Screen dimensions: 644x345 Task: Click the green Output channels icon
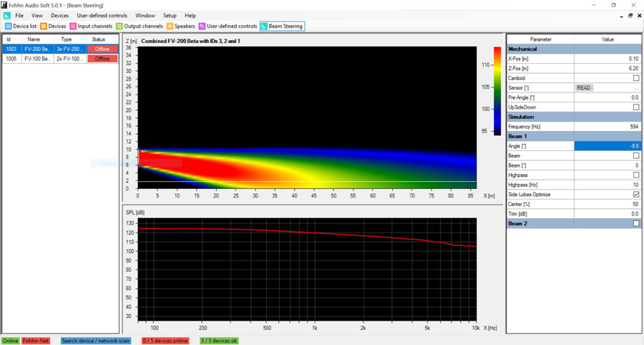pyautogui.click(x=119, y=26)
